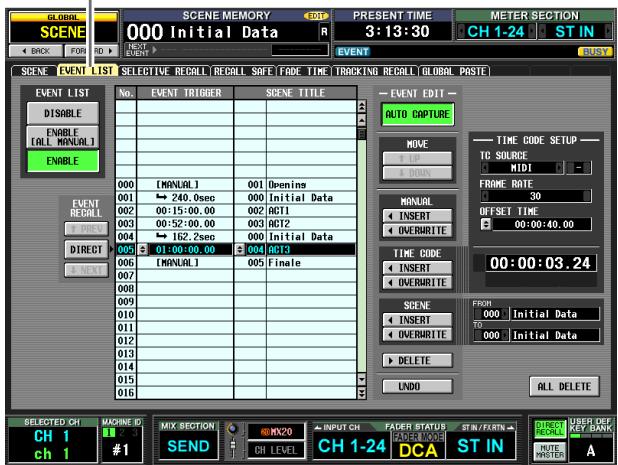Click FRAME RATE left arrow

click(485, 196)
